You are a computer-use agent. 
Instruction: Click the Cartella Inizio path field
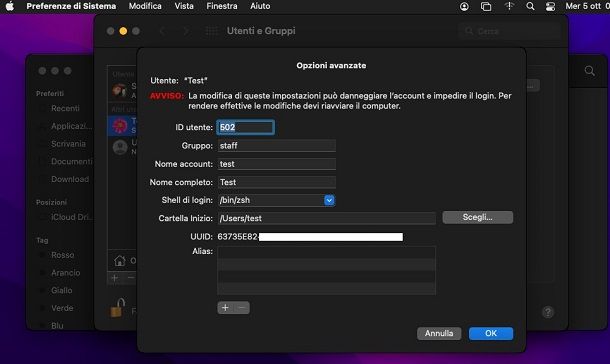326,219
